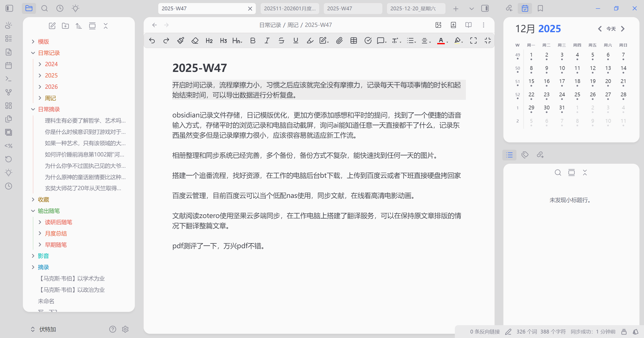Open the 周记 breadcrumb link
644x338 pixels.
coord(293,25)
